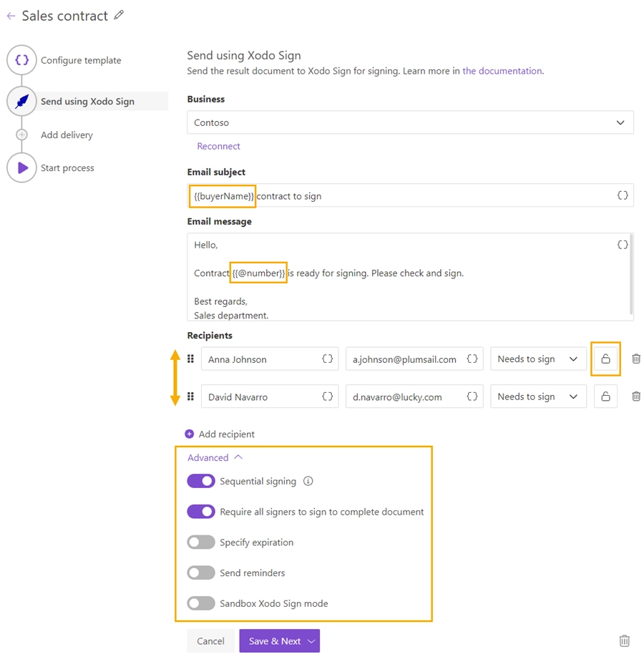Viewport: 644px width, 662px height.
Task: Insert token into Email subject via braces icon
Action: click(623, 195)
